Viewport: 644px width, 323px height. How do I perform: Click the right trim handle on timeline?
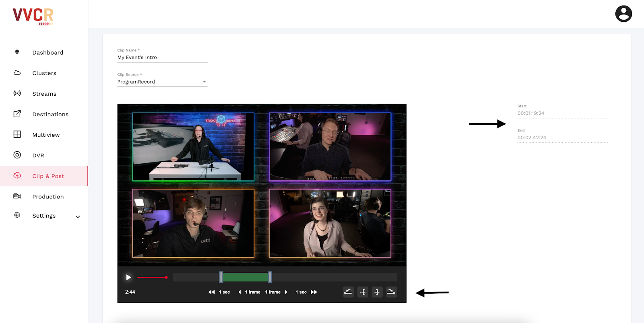pyautogui.click(x=270, y=277)
